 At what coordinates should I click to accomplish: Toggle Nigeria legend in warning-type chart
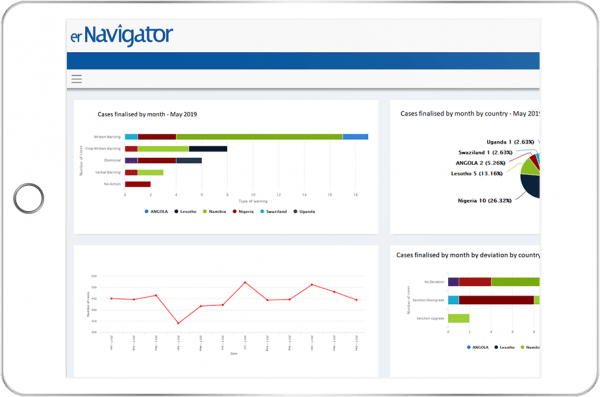243,211
